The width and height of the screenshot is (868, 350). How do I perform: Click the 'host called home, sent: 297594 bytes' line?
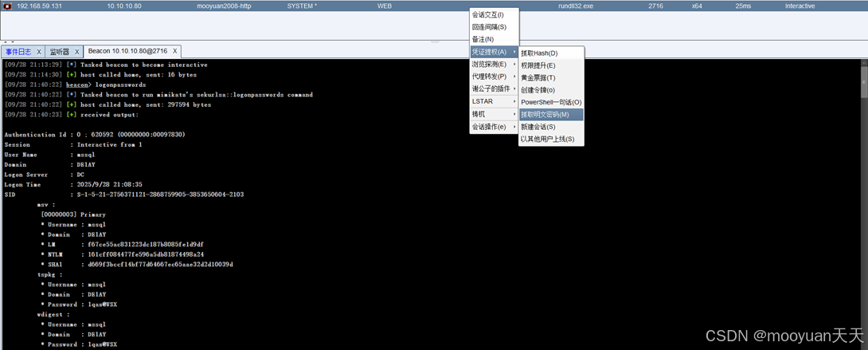click(108, 104)
